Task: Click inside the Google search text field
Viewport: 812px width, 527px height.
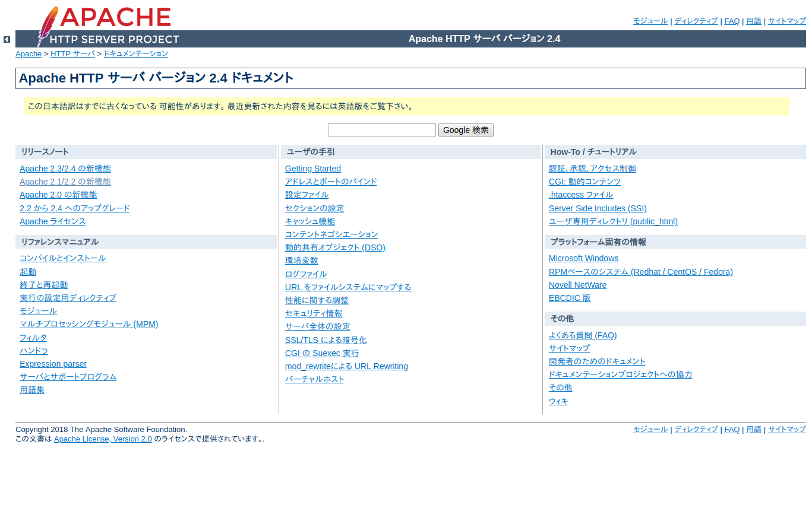Action: [381, 129]
